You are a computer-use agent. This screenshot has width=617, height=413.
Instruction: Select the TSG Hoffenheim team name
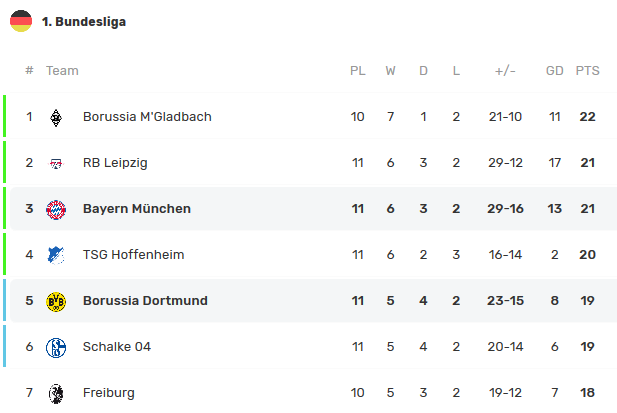133,255
